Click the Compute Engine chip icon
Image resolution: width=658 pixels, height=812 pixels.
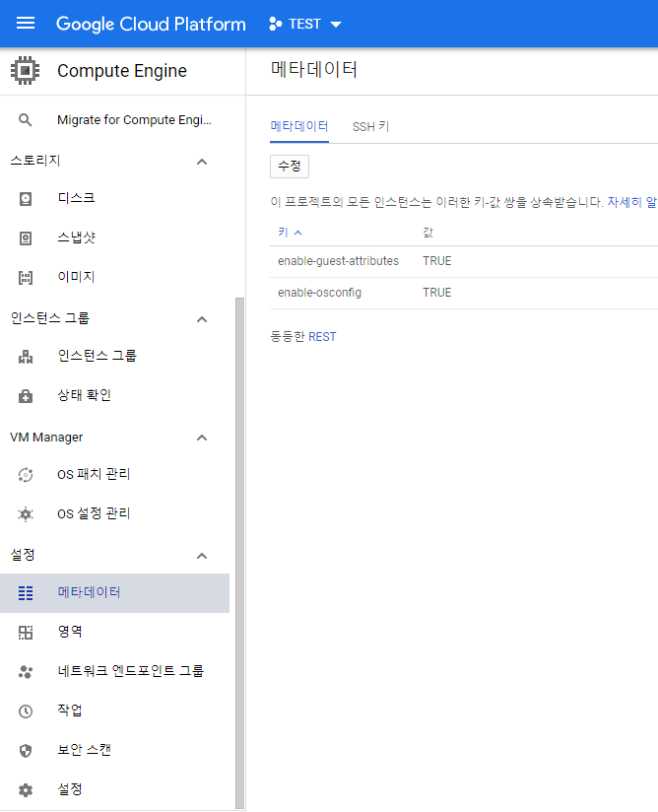pyautogui.click(x=25, y=70)
